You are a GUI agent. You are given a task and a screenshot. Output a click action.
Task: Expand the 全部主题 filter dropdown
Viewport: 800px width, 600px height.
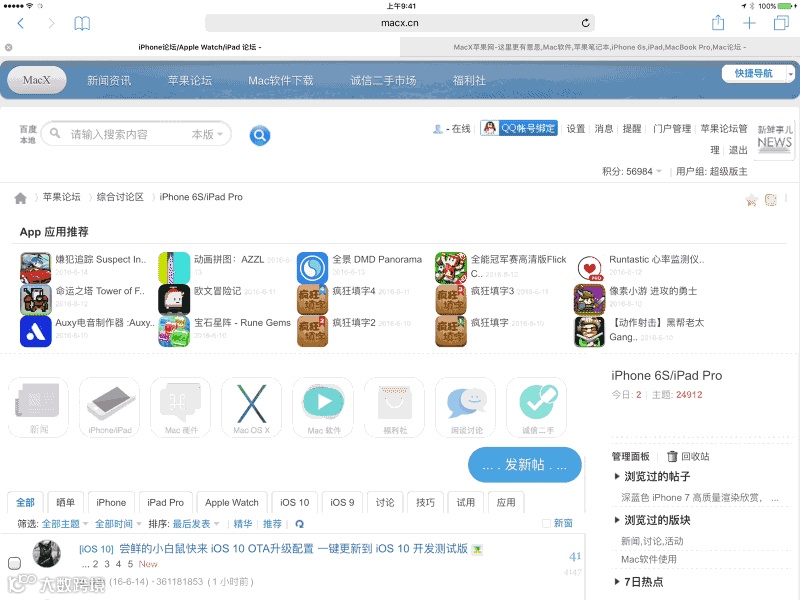point(65,524)
